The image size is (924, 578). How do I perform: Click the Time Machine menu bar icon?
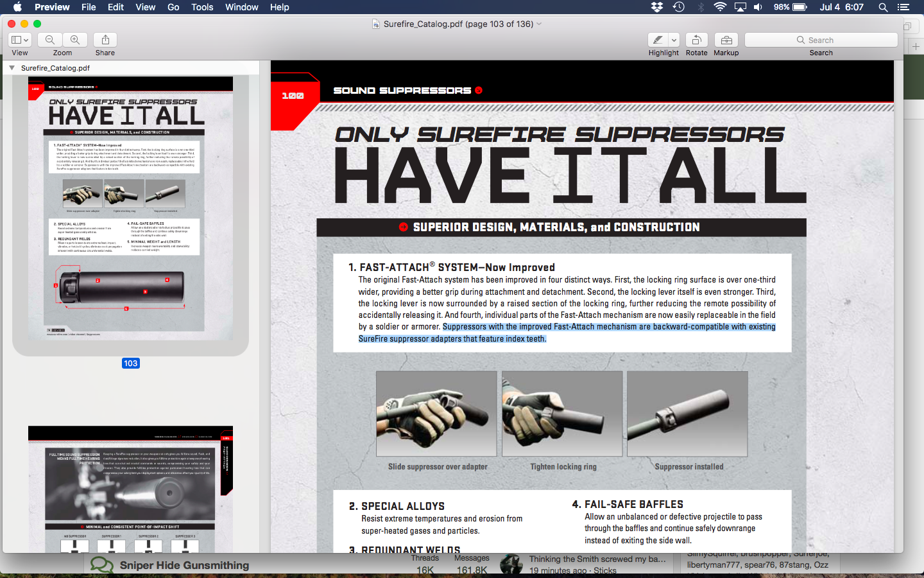(x=678, y=7)
